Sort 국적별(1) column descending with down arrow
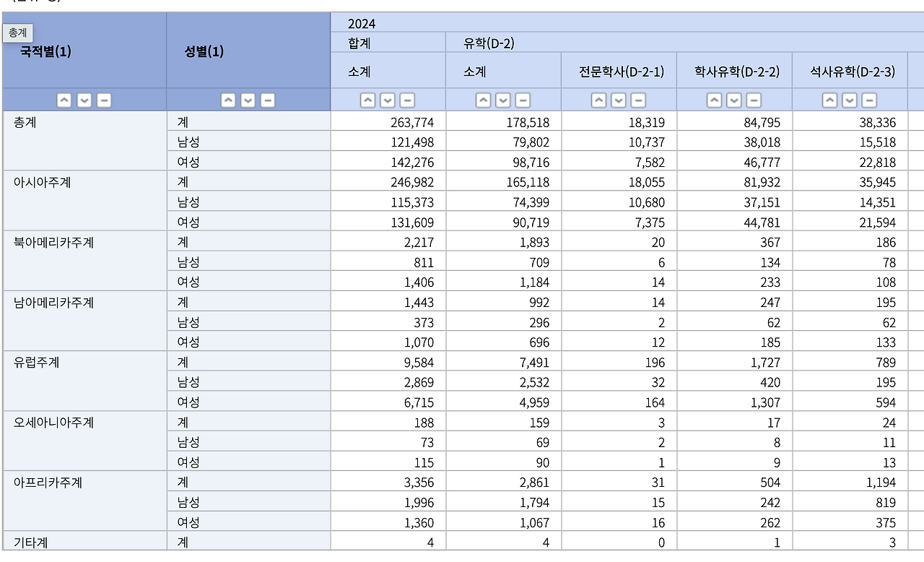Viewport: 924px width, 562px height. point(84,100)
